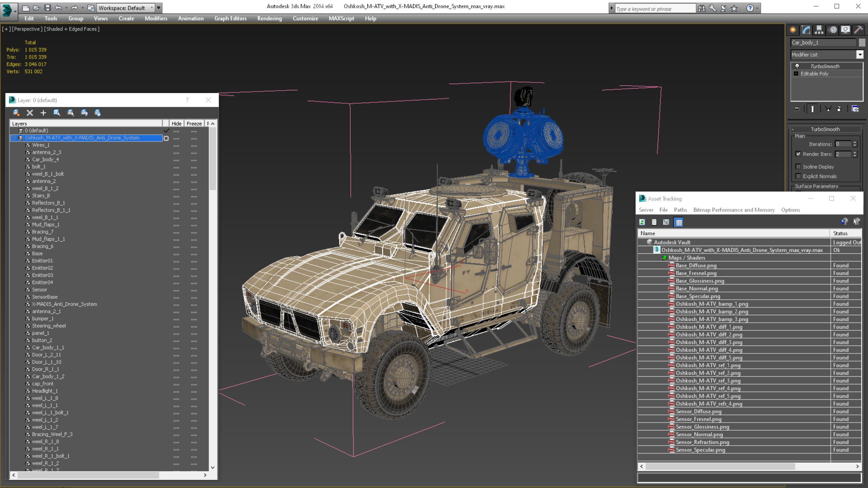
Task: Enable Isoline Display checkbox
Action: (798, 167)
